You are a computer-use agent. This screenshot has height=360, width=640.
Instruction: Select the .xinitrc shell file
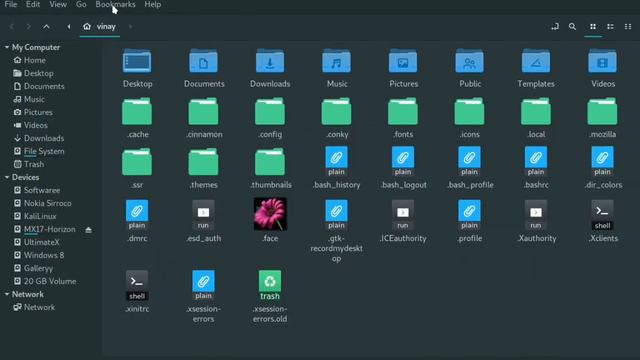(137, 285)
